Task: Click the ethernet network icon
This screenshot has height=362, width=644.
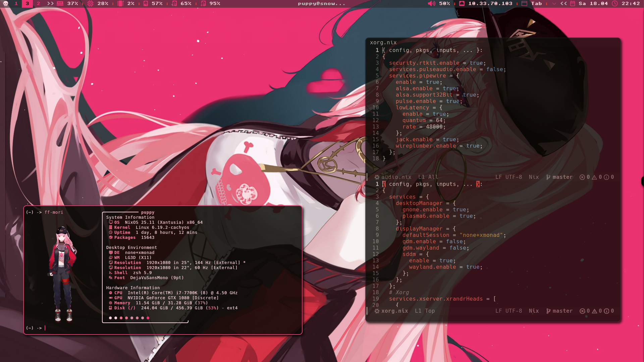Action: point(462,4)
